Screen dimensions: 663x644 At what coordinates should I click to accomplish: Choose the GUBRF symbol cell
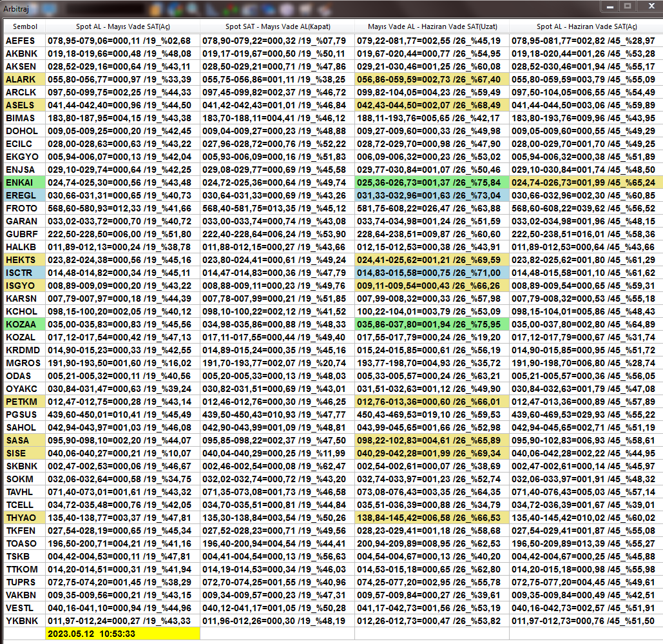[x=24, y=235]
